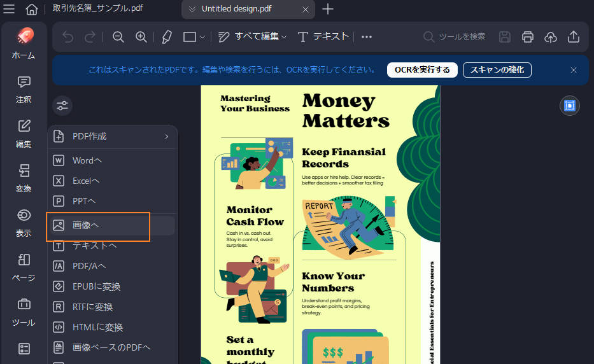Click the ツールを検索 search field
The image size is (594, 364).
pos(455,37)
